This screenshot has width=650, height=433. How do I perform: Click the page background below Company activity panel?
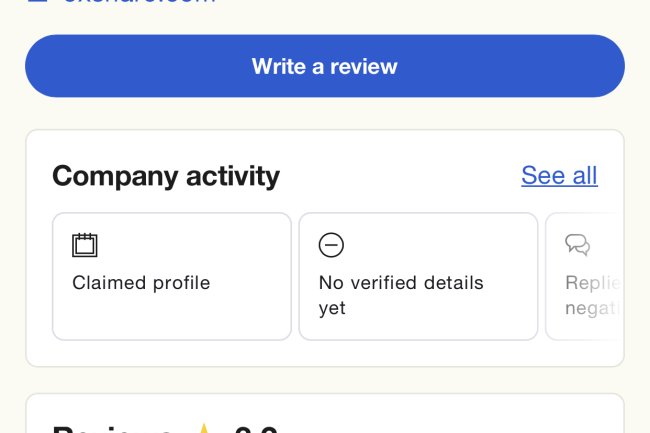[x=324, y=380]
